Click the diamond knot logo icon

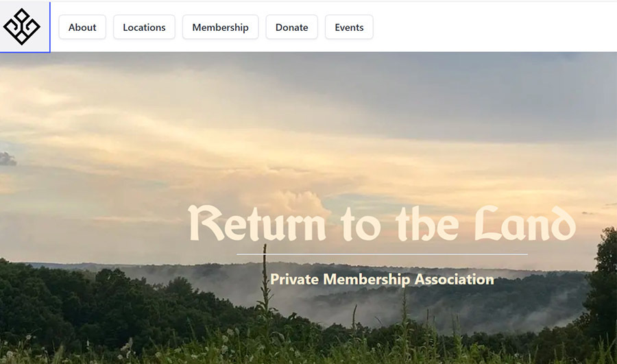[22, 27]
